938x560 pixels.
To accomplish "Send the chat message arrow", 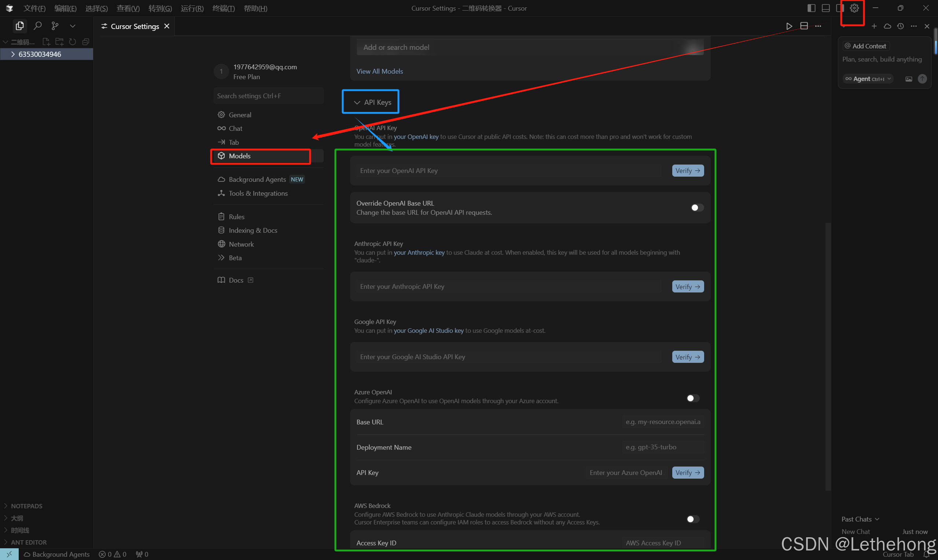I will coord(922,79).
